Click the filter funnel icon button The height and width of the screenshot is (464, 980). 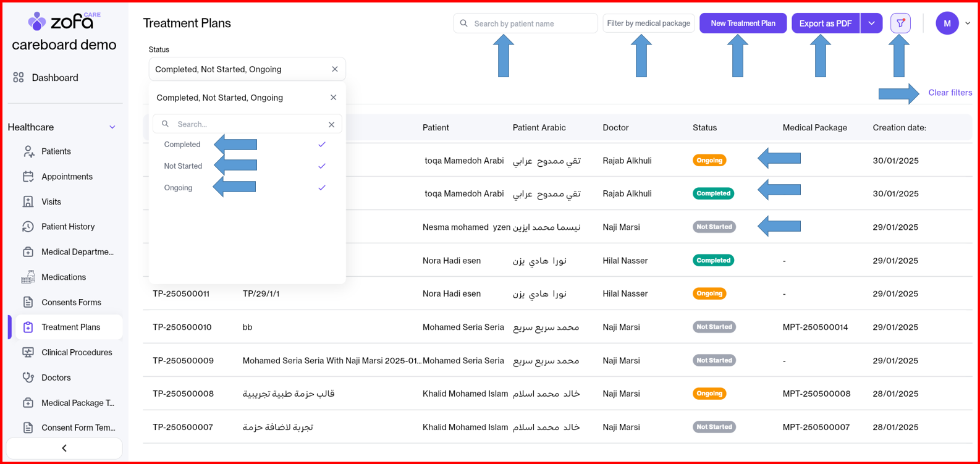coord(900,23)
